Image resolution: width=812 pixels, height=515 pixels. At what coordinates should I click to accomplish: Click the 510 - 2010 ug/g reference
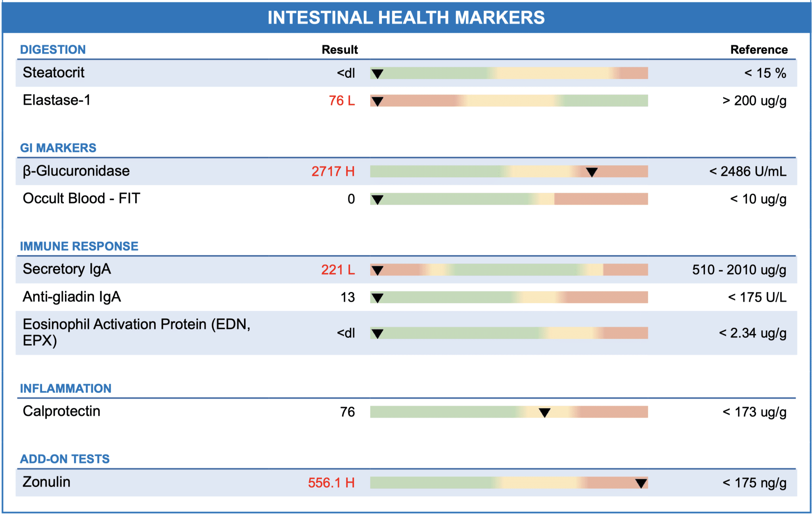pyautogui.click(x=739, y=270)
